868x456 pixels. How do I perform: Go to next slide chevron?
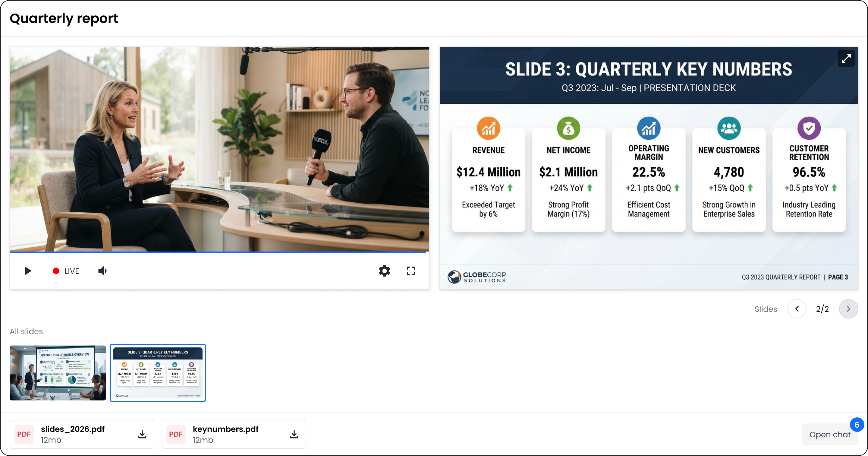(848, 309)
